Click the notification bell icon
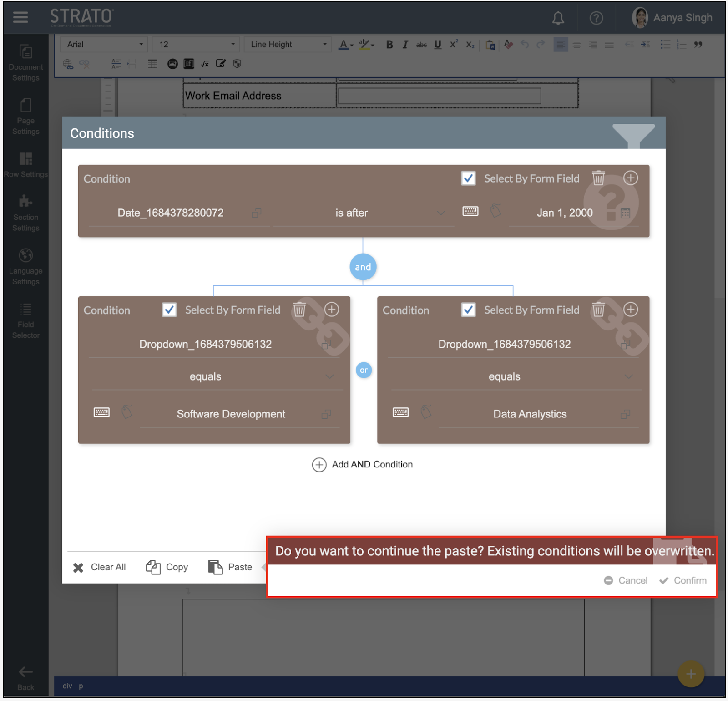 [558, 18]
